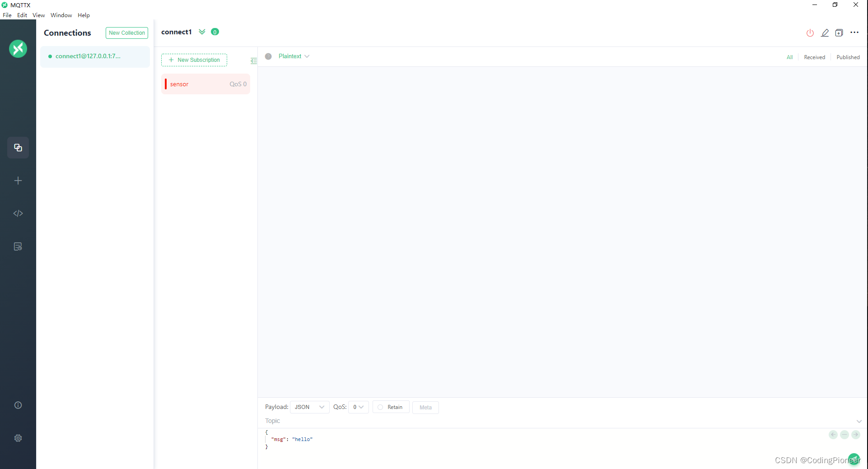Click the New Collection button
The height and width of the screenshot is (469, 868).
click(127, 33)
